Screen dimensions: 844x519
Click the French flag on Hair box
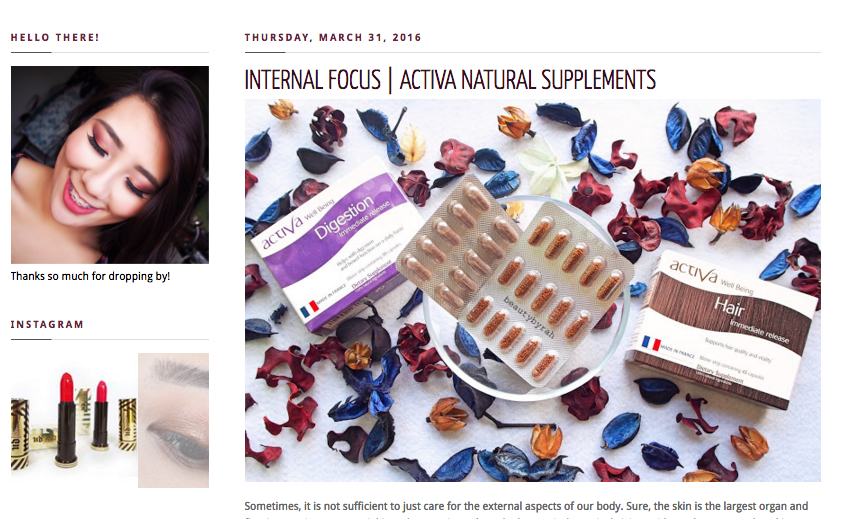(651, 343)
